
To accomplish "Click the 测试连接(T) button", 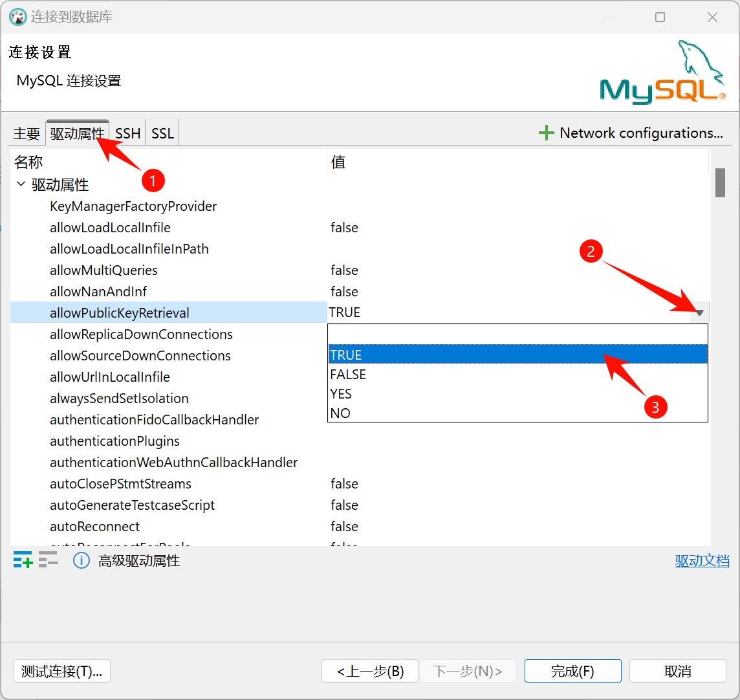I will (x=61, y=671).
